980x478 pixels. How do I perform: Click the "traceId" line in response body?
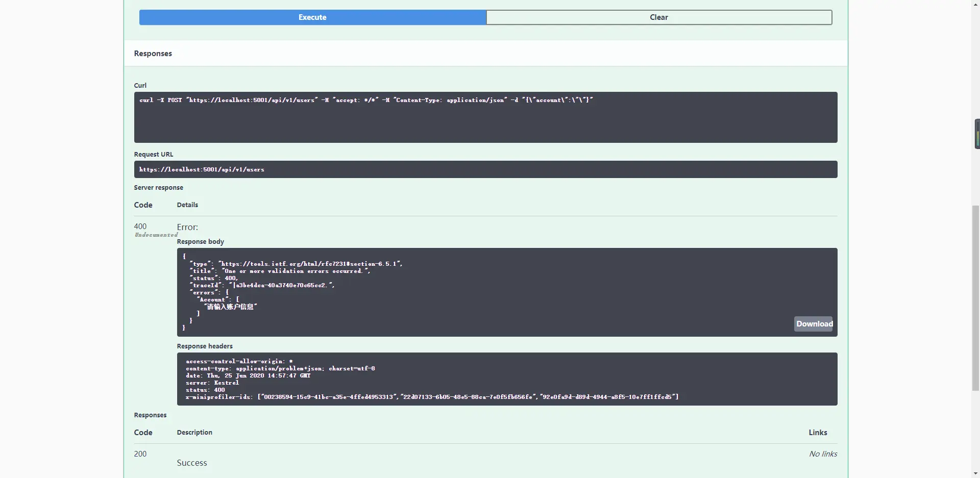tap(262, 285)
